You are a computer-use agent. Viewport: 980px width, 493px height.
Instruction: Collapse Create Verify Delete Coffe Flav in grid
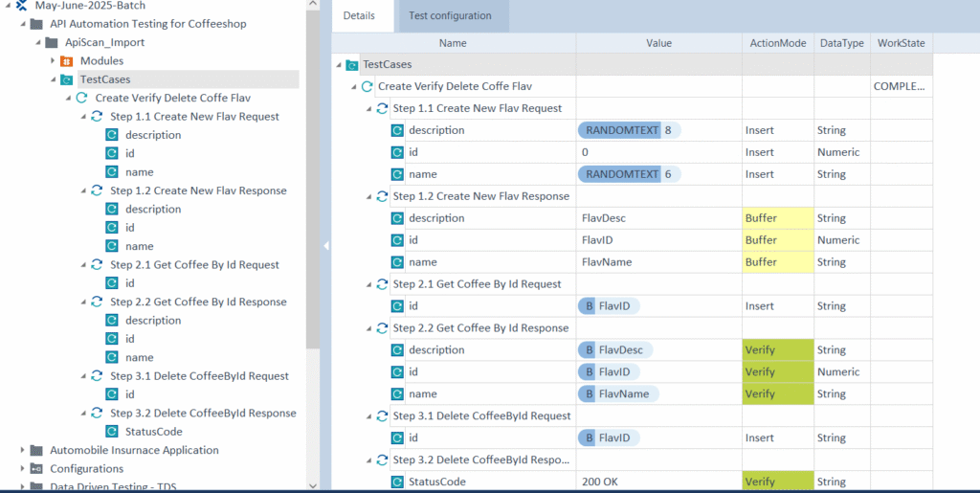(x=354, y=87)
